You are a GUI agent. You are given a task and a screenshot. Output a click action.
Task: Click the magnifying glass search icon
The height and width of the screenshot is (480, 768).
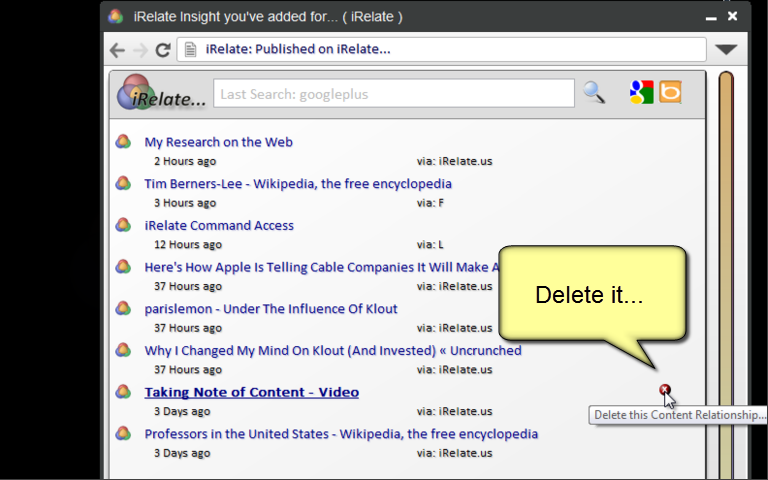(x=594, y=92)
